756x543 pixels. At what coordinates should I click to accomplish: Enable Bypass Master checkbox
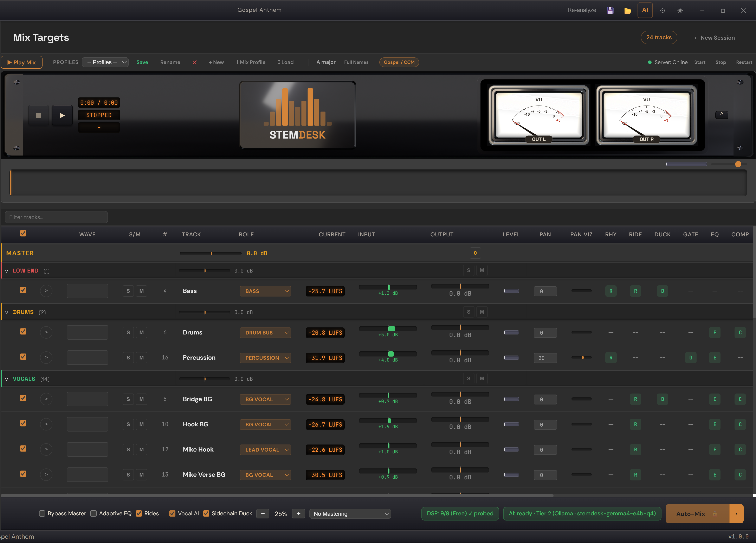tap(42, 513)
